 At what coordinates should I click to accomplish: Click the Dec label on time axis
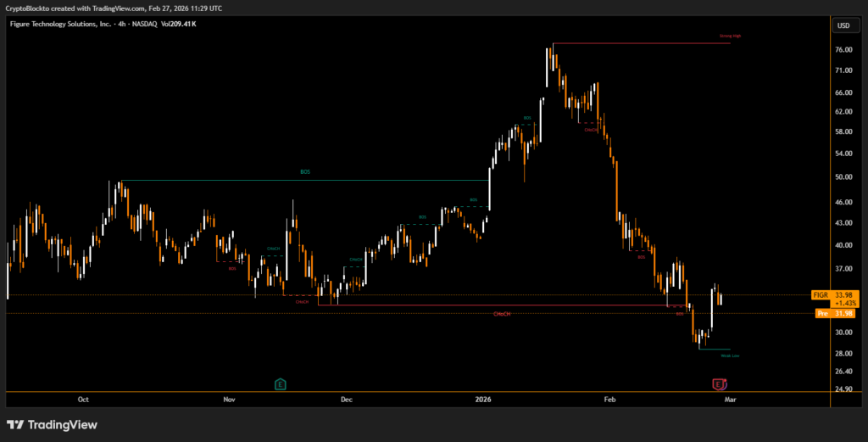click(346, 399)
